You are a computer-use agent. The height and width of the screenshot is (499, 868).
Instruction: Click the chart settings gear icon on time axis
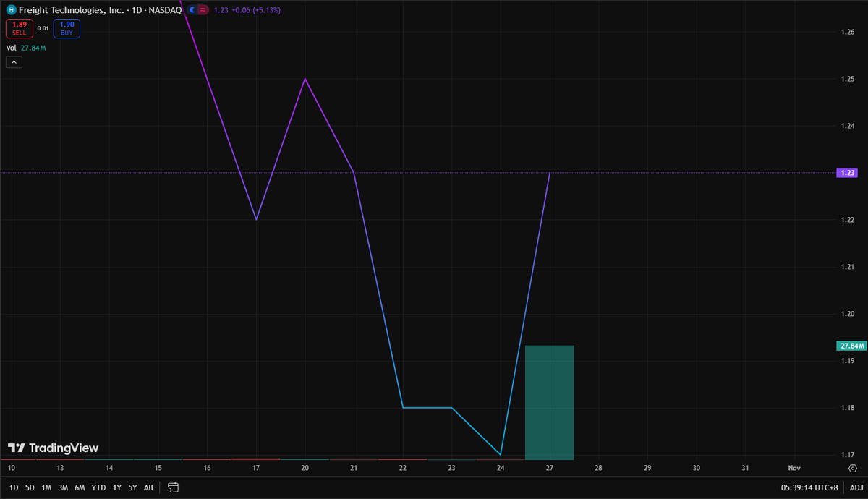pos(854,469)
